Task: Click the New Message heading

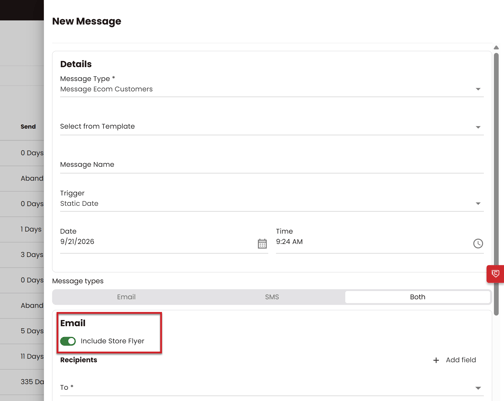Action: pyautogui.click(x=87, y=21)
